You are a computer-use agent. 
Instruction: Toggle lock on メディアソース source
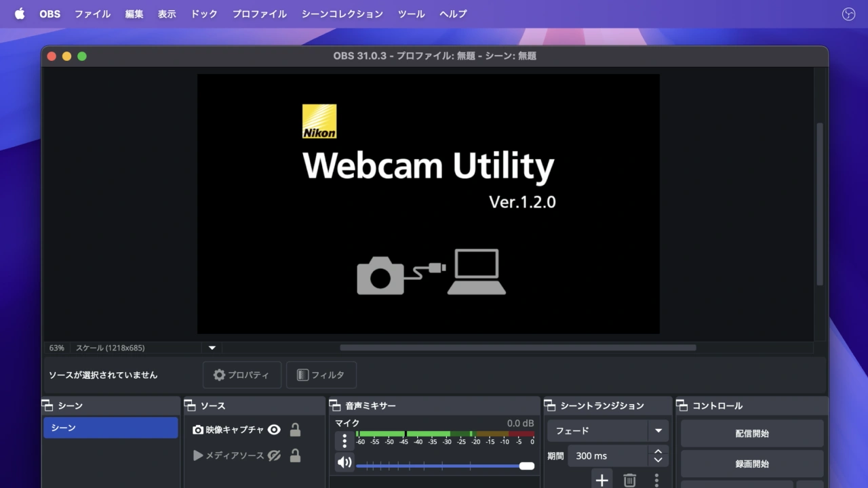(295, 455)
